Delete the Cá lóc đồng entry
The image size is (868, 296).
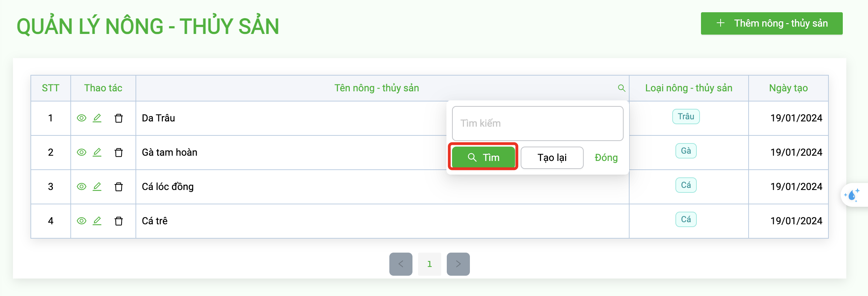[119, 186]
